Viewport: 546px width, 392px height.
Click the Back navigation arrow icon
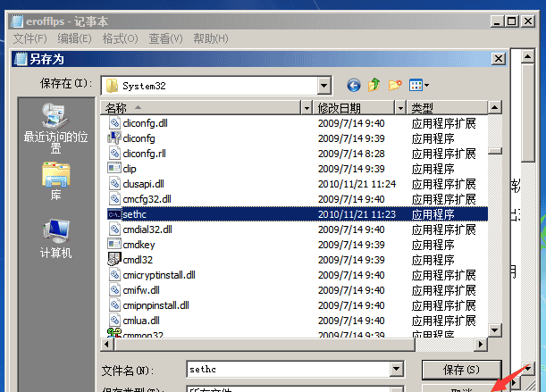[x=354, y=85]
